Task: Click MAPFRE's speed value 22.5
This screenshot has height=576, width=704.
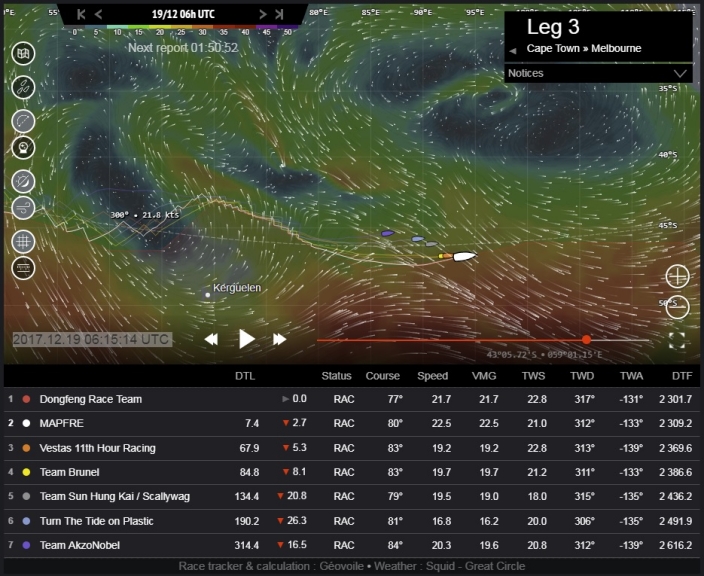Action: tap(441, 423)
